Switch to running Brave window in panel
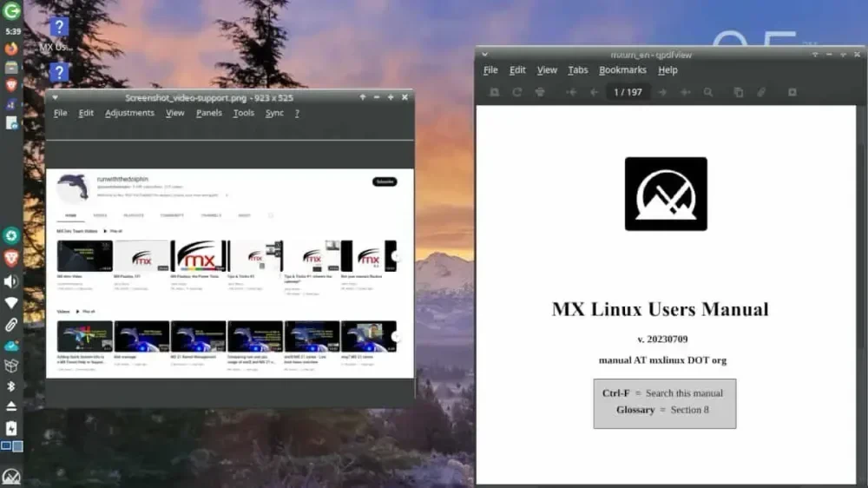The image size is (868, 488). 11,258
